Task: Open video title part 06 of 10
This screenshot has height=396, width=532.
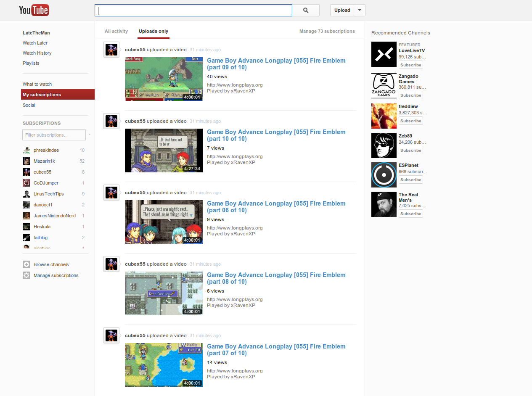Action: point(276,207)
